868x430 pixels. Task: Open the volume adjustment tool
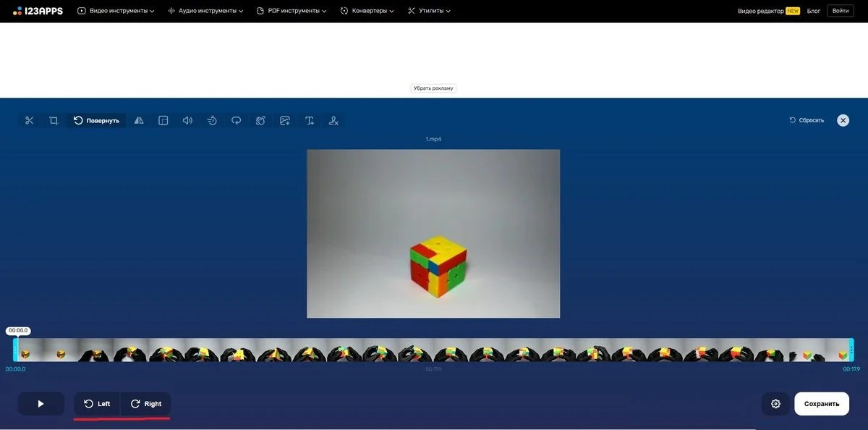click(x=187, y=120)
